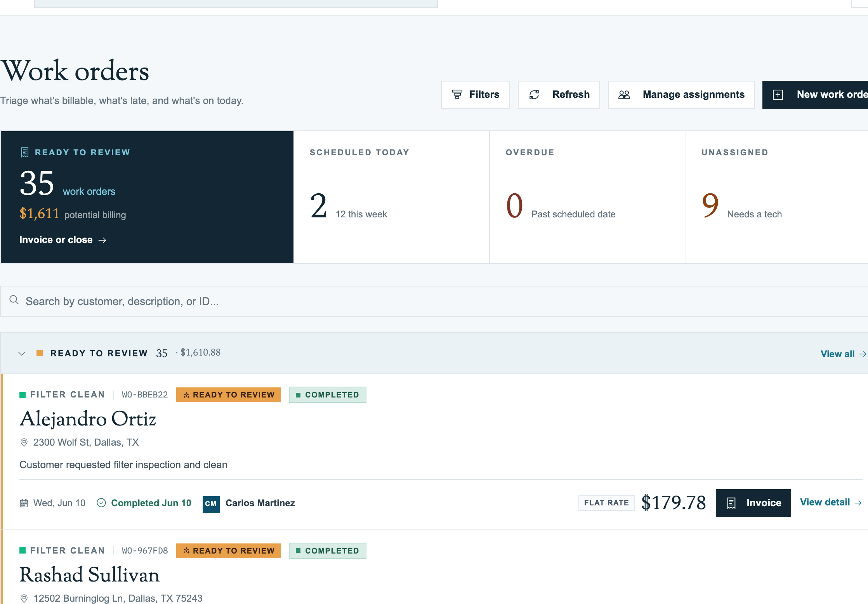The height and width of the screenshot is (604, 868).
Task: Click the orange square by Ready to Review section
Action: (40, 353)
